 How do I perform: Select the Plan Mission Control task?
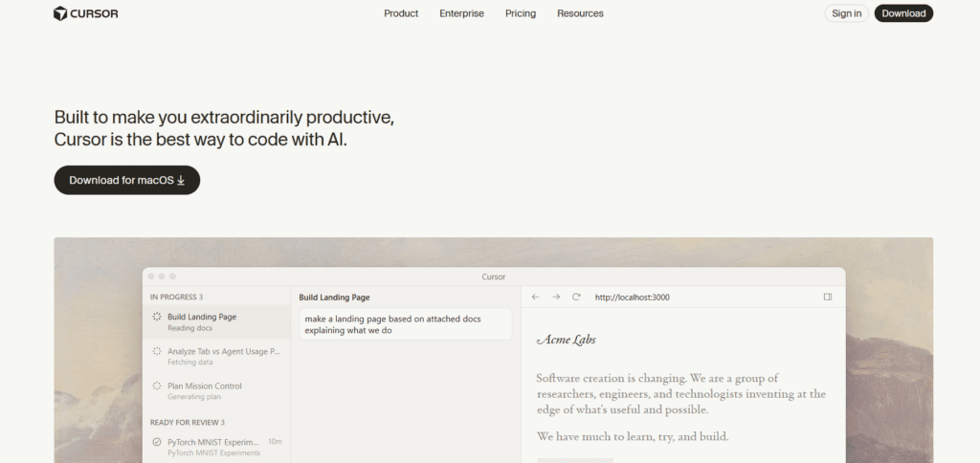[x=216, y=390]
